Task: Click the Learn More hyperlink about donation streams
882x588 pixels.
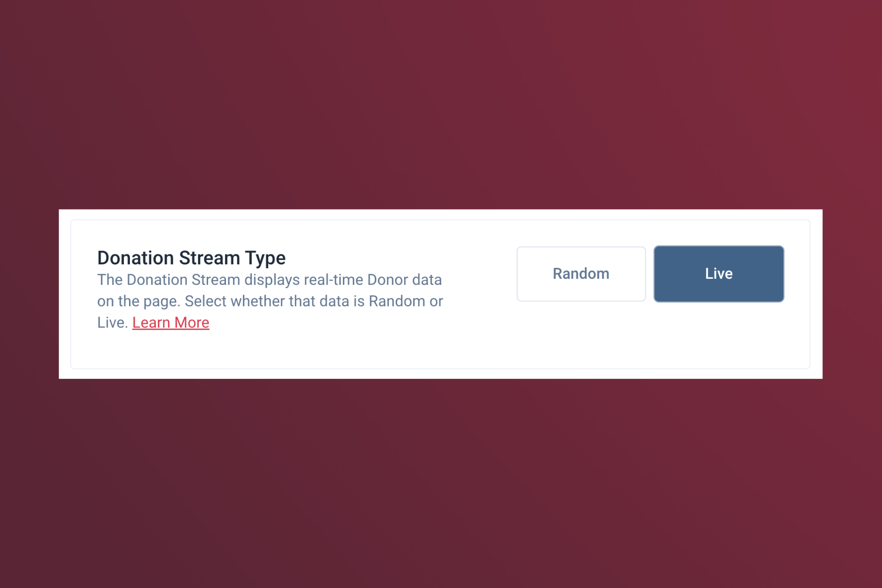Action: (x=171, y=323)
